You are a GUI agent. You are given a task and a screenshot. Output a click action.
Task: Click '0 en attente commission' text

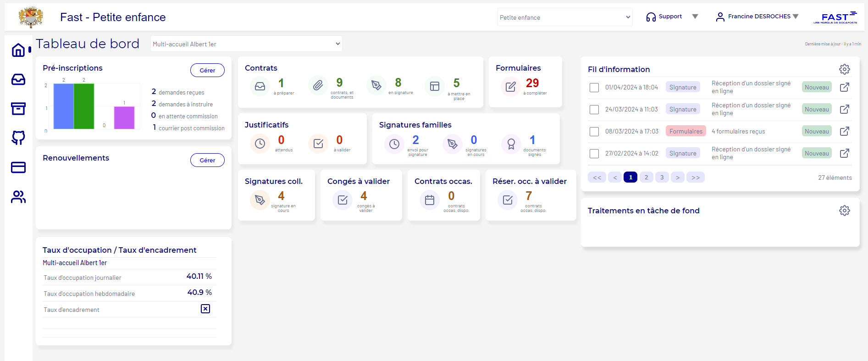(x=184, y=116)
